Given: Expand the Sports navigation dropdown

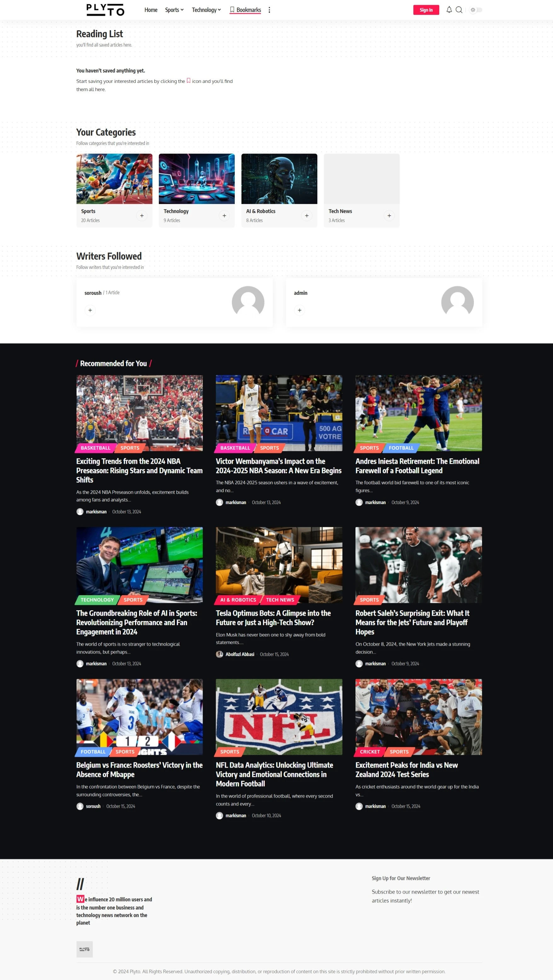Looking at the screenshot, I should click(174, 10).
